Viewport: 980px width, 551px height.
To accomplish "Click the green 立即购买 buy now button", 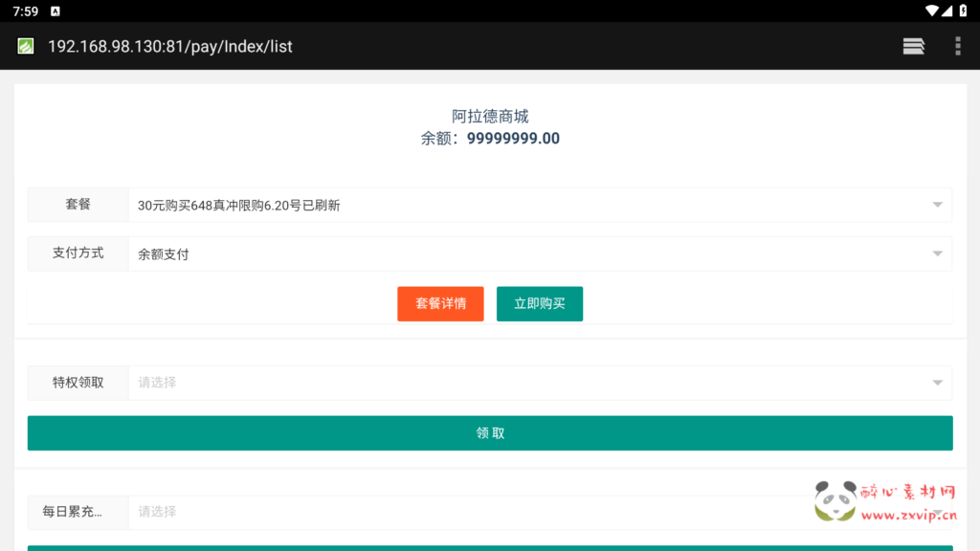I will (540, 303).
